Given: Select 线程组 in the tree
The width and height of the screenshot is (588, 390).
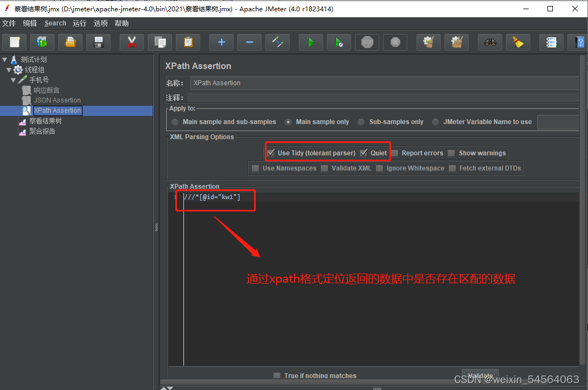Looking at the screenshot, I should 35,70.
